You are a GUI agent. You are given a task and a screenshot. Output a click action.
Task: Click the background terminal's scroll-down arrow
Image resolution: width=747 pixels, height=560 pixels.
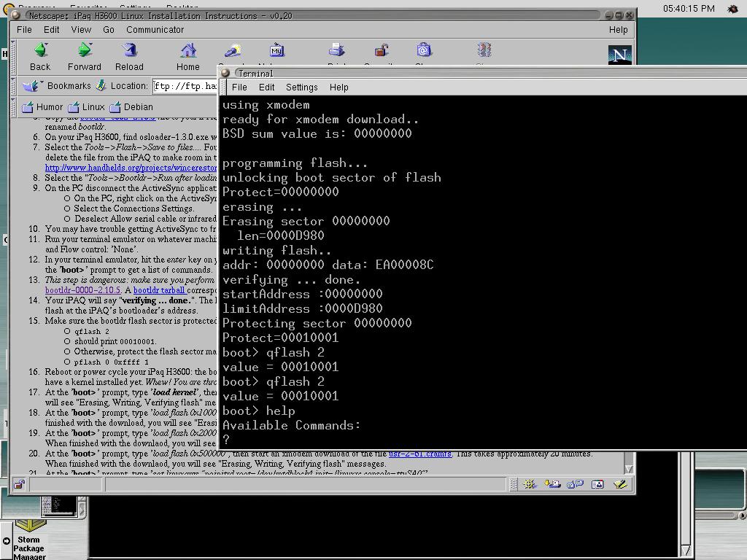coord(686,551)
